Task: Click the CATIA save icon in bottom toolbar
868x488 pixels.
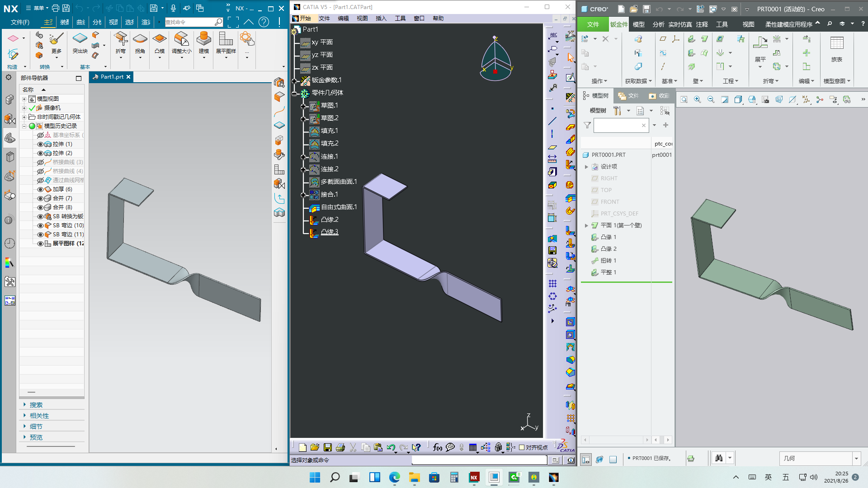Action: (328, 447)
